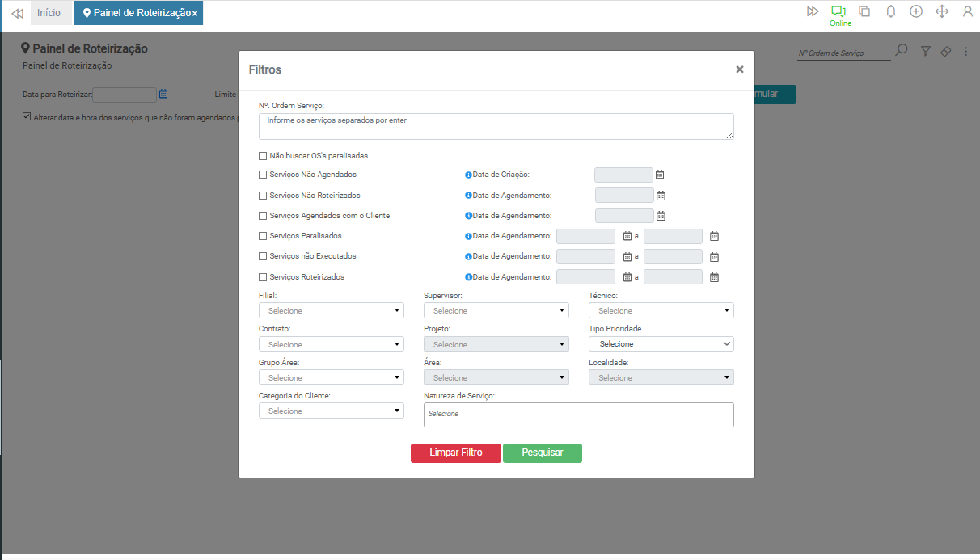The width and height of the screenshot is (980, 560).
Task: Click the notification bell icon
Action: click(890, 11)
